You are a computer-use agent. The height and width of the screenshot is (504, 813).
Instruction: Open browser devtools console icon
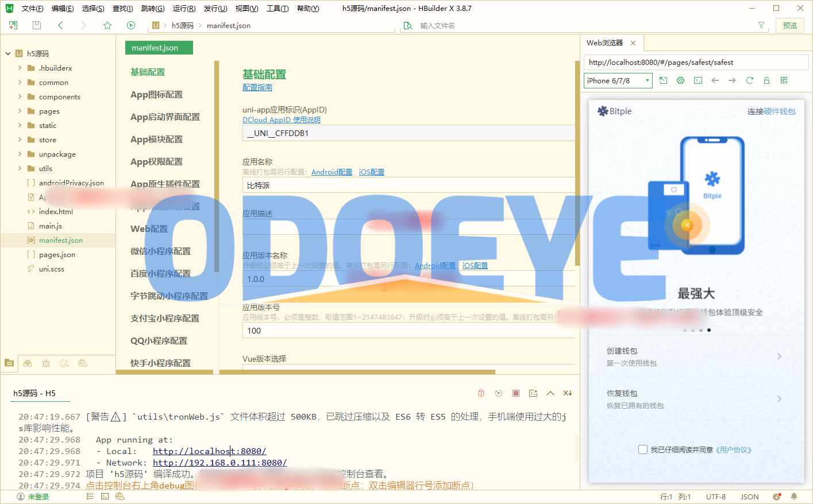pos(698,80)
